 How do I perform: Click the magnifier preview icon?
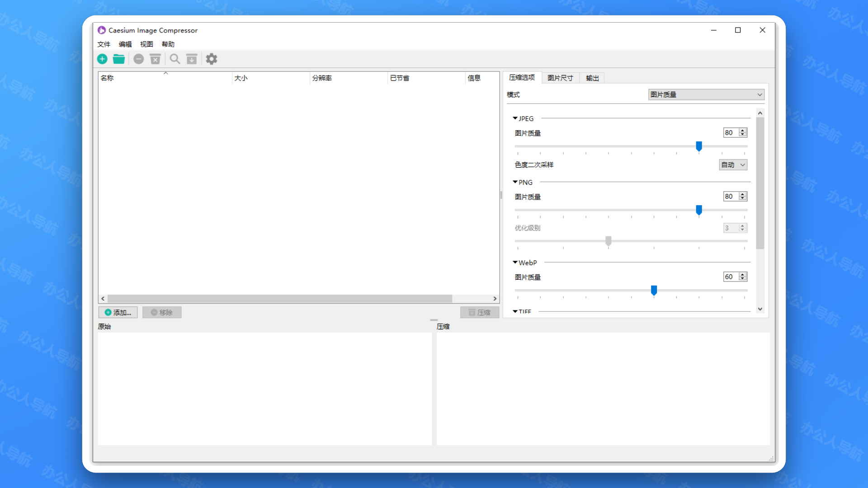pyautogui.click(x=175, y=59)
